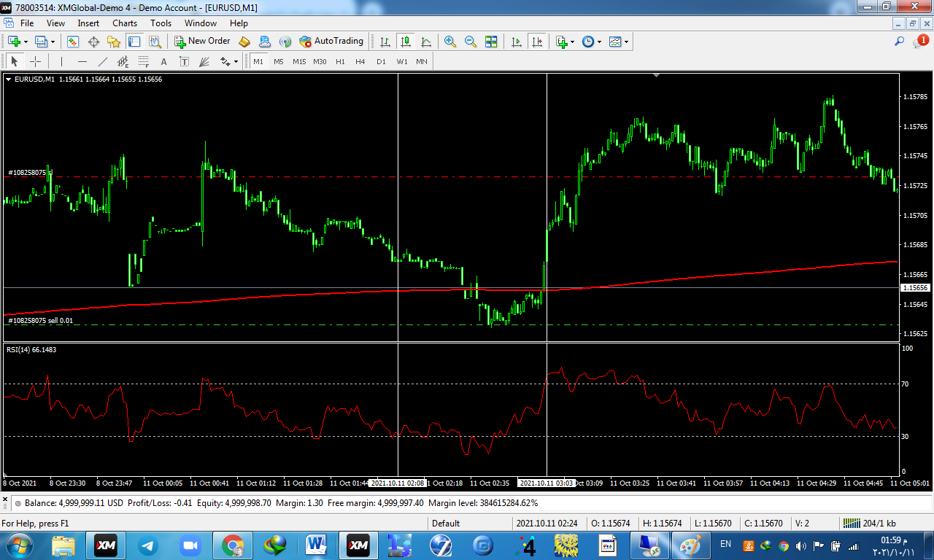
Task: Select the Text Label drawing tool
Action: coord(182,62)
